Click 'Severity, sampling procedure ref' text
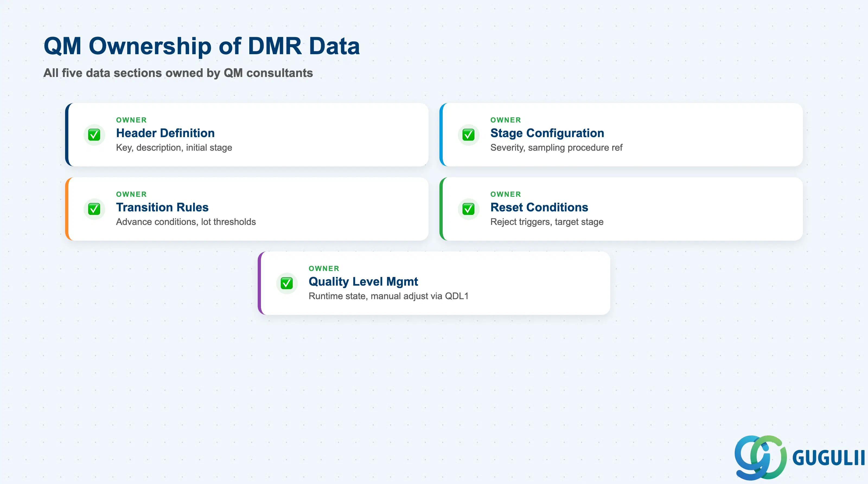The width and height of the screenshot is (868, 484). pos(556,148)
